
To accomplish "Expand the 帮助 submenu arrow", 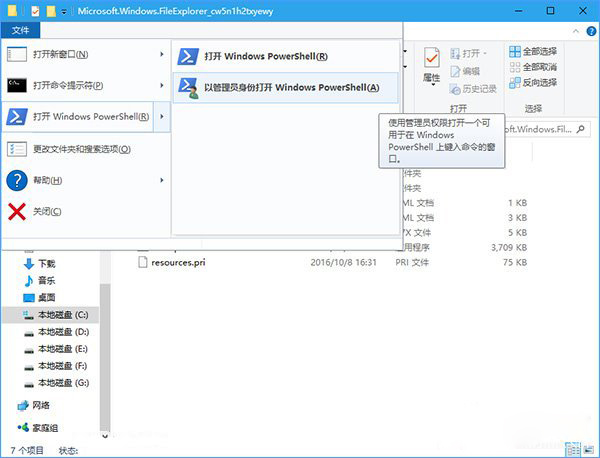I will click(x=161, y=180).
